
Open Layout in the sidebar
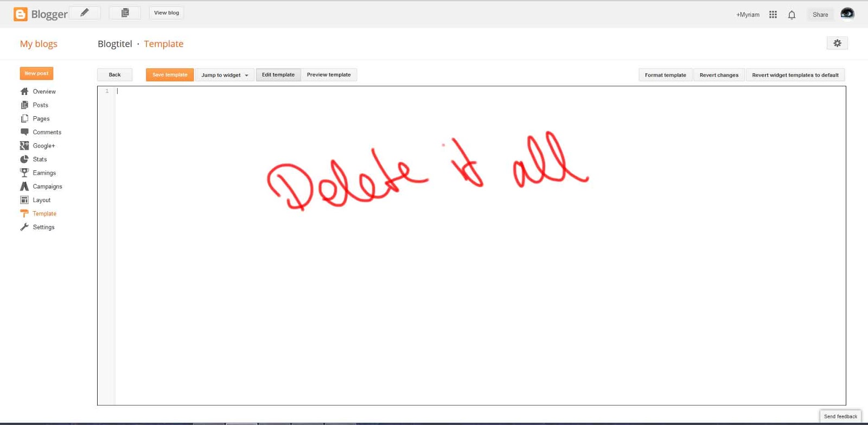(42, 200)
